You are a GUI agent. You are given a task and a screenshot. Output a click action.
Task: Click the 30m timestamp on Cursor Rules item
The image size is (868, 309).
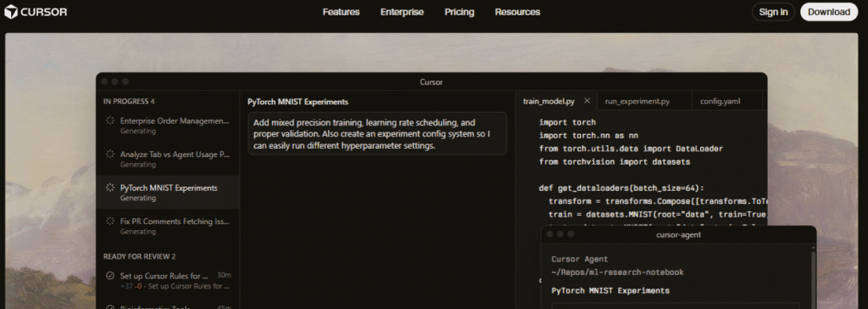pyautogui.click(x=224, y=275)
